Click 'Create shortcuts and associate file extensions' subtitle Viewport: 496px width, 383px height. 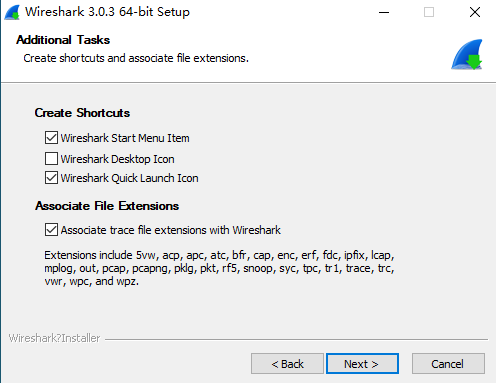point(136,58)
